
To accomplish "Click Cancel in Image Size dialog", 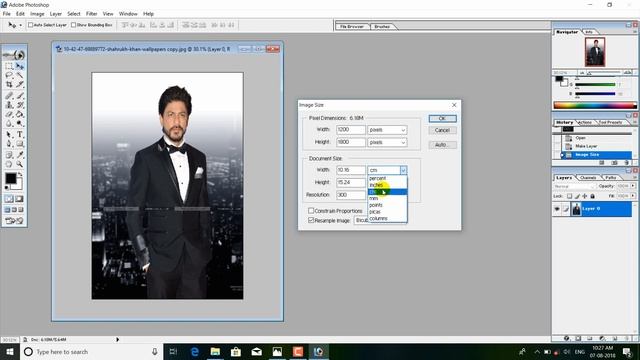I will 442,130.
